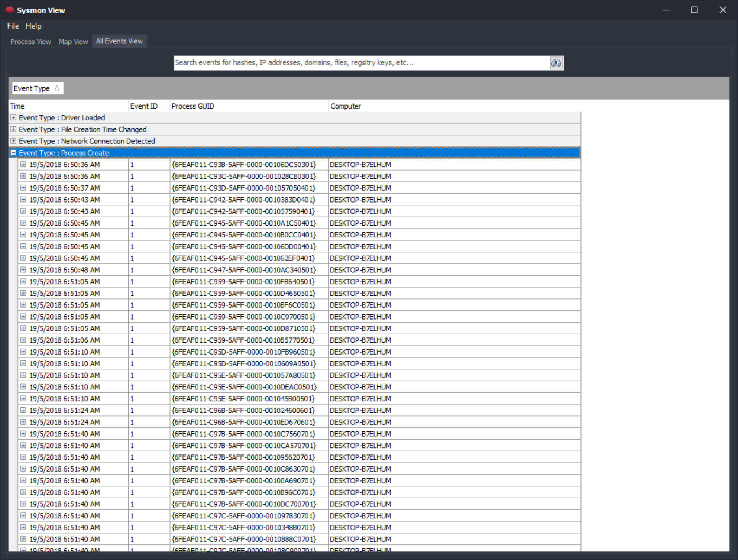
Task: Expand the Driver Loaded event group
Action: coord(13,117)
